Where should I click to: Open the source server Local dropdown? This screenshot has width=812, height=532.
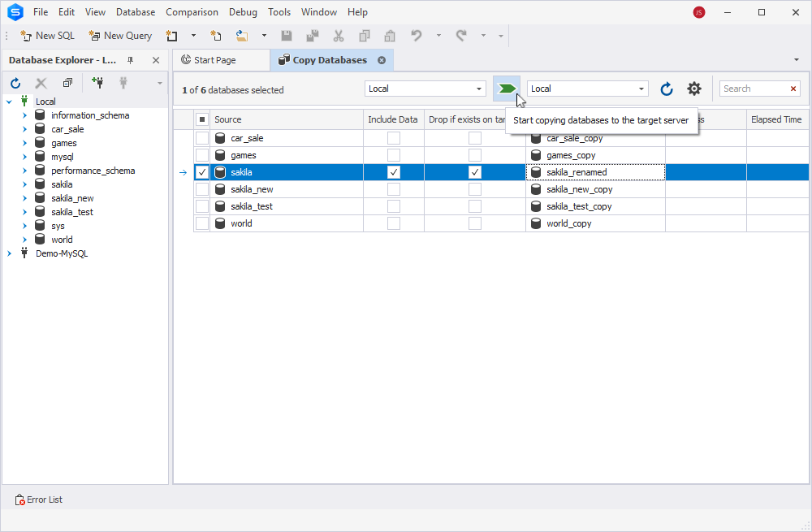click(425, 89)
